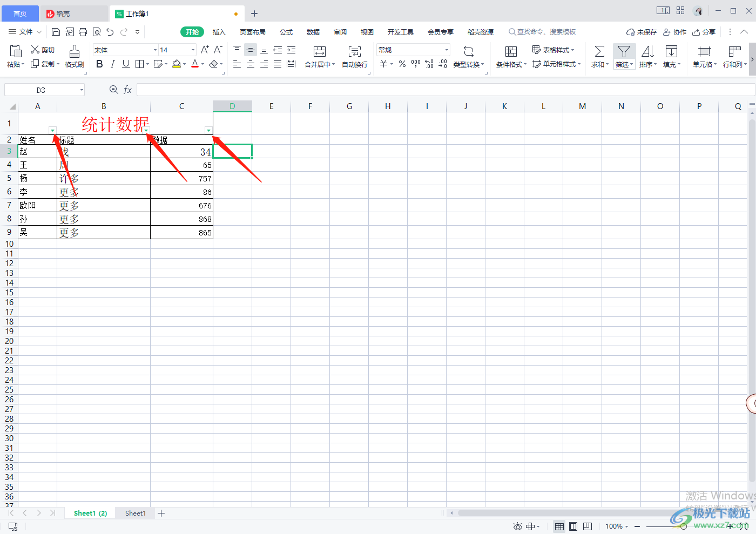Expand the Name Box dropdown
This screenshot has width=756, height=534.
pyautogui.click(x=82, y=90)
